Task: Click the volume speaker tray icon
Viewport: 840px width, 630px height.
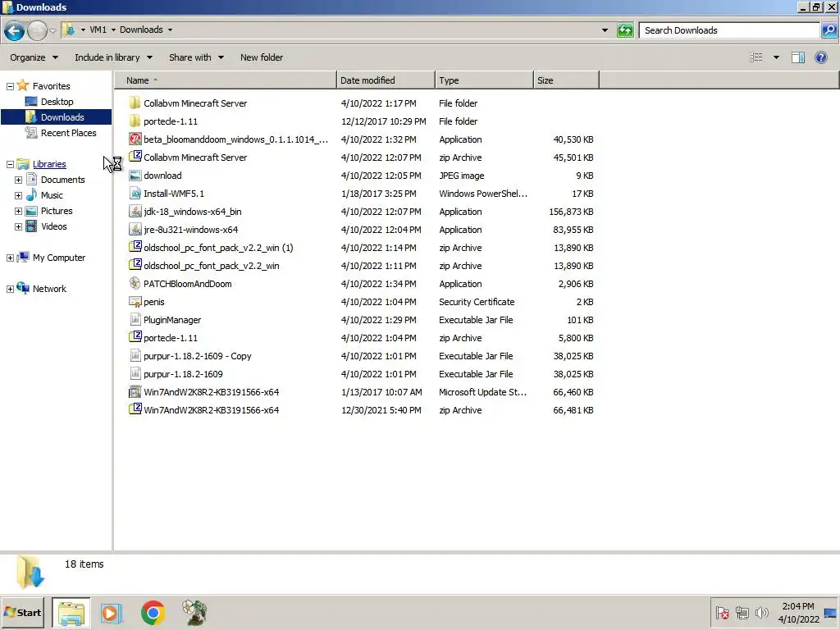Action: (x=761, y=613)
